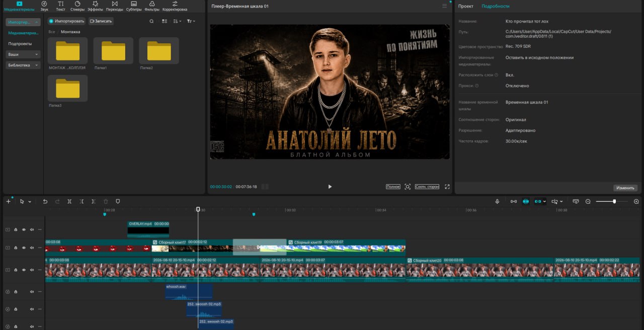Viewport: 644px width, 330px height.
Task: Delete right of playhead trim tool
Action: [94, 201]
